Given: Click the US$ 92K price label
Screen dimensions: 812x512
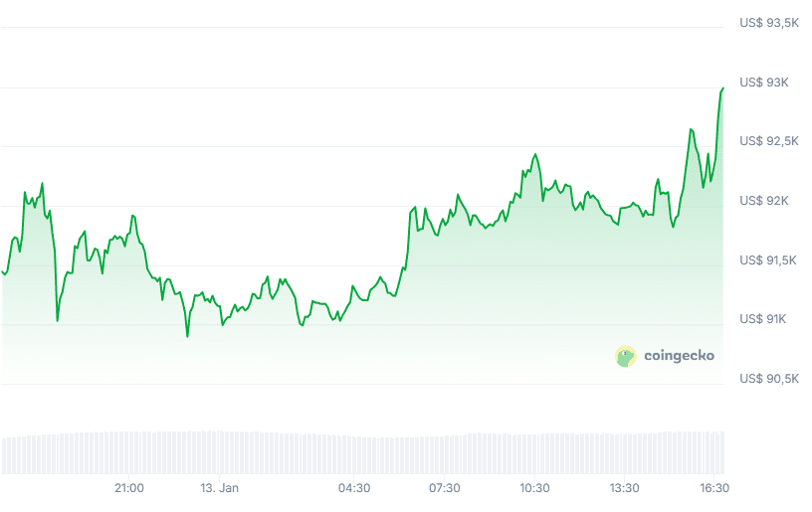Looking at the screenshot, I should pos(764,201).
